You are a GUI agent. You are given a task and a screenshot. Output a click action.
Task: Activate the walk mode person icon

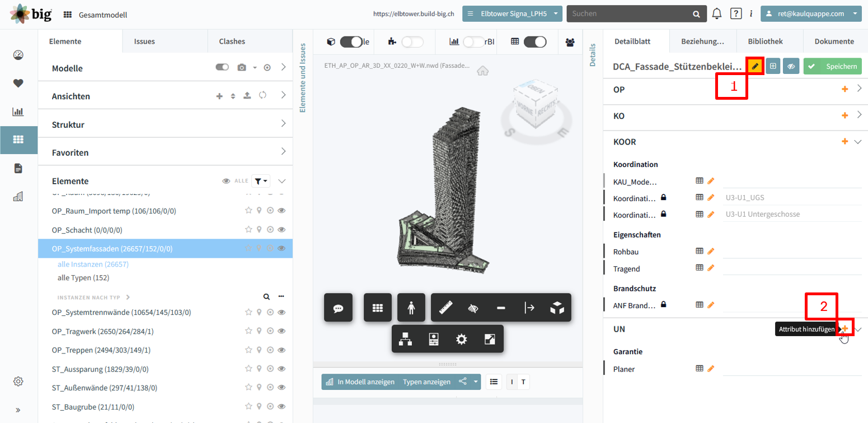coord(411,308)
